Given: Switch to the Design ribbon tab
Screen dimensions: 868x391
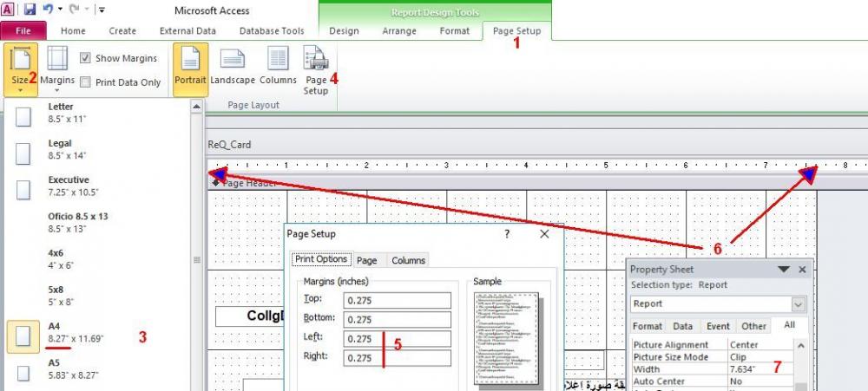Looking at the screenshot, I should click(x=344, y=31).
